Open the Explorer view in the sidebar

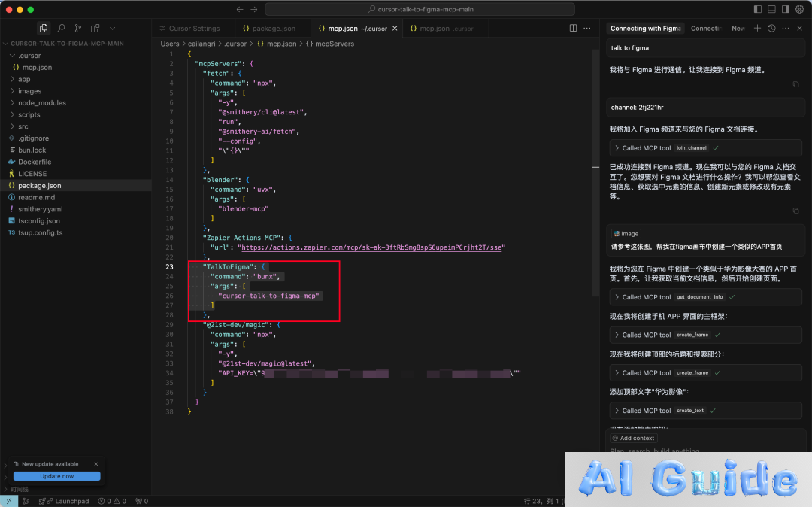pyautogui.click(x=44, y=28)
